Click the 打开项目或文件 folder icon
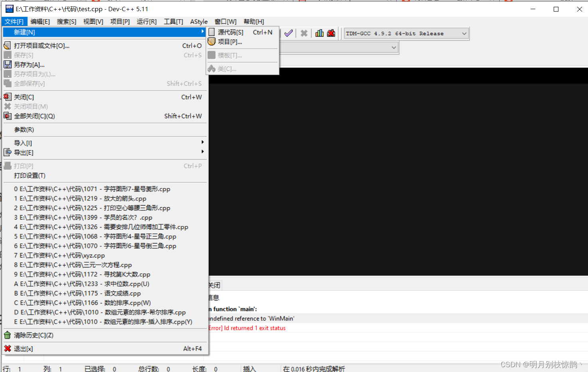 point(7,46)
